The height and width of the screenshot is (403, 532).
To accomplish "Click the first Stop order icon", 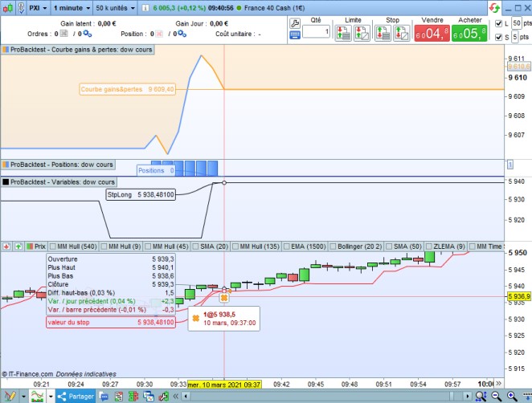I will (383, 33).
